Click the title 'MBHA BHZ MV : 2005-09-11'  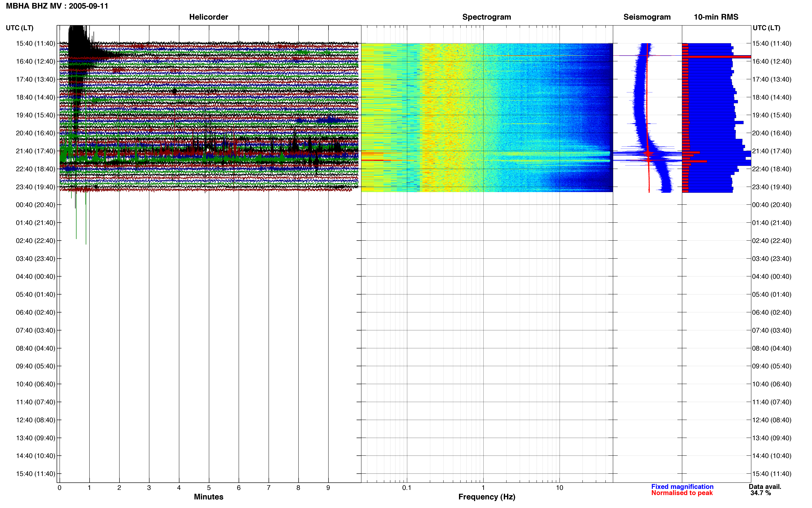[x=57, y=6]
